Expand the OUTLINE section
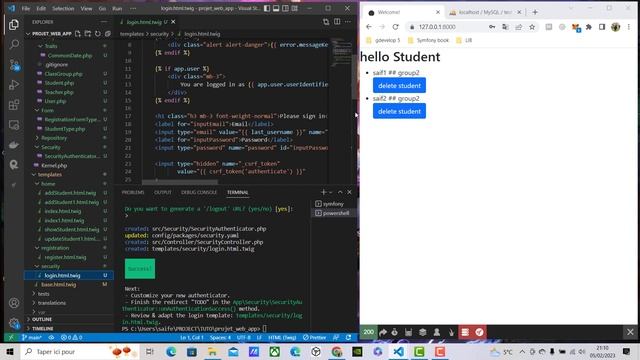 coord(42,319)
